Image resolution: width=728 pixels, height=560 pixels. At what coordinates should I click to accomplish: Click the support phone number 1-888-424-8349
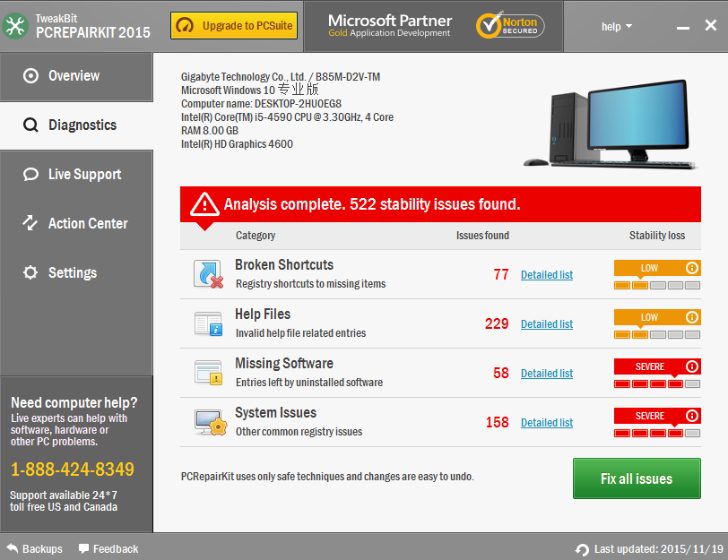(x=73, y=470)
